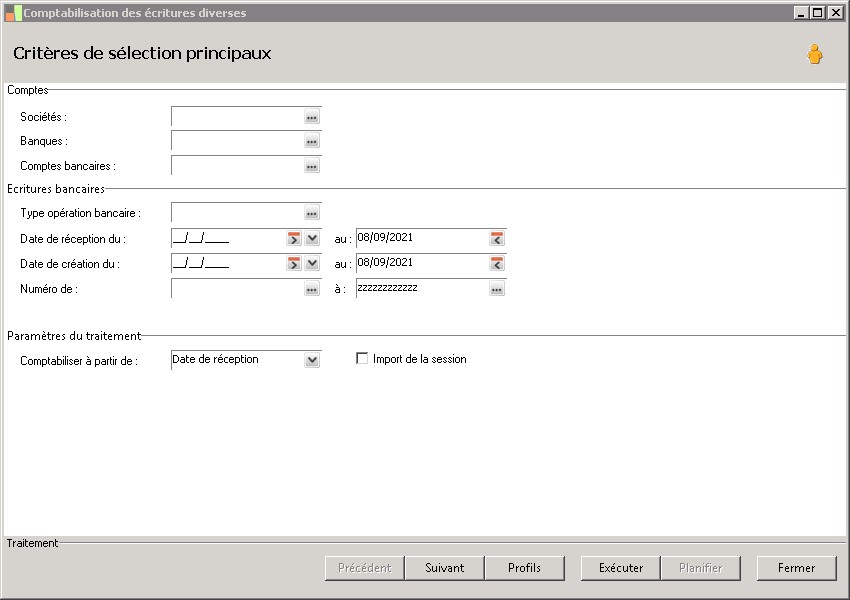The height and width of the screenshot is (600, 850).
Task: Click the calendar icon for Date de création end date
Action: 497,263
